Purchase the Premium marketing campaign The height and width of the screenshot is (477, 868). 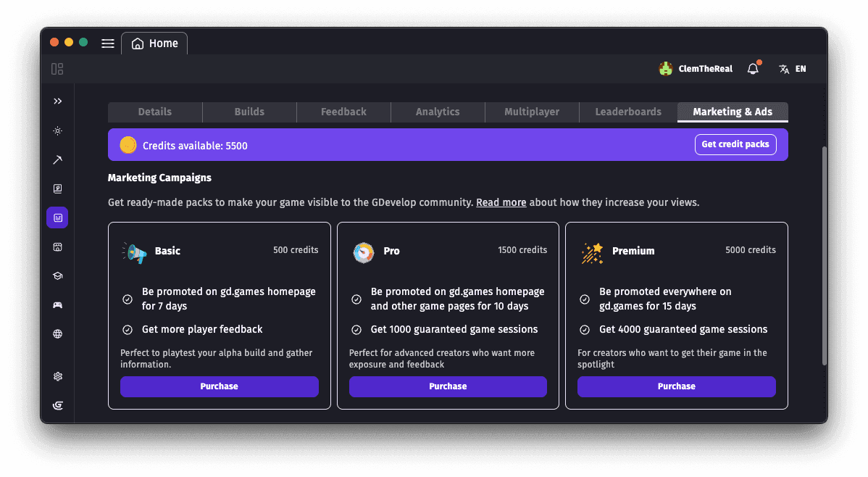(676, 386)
